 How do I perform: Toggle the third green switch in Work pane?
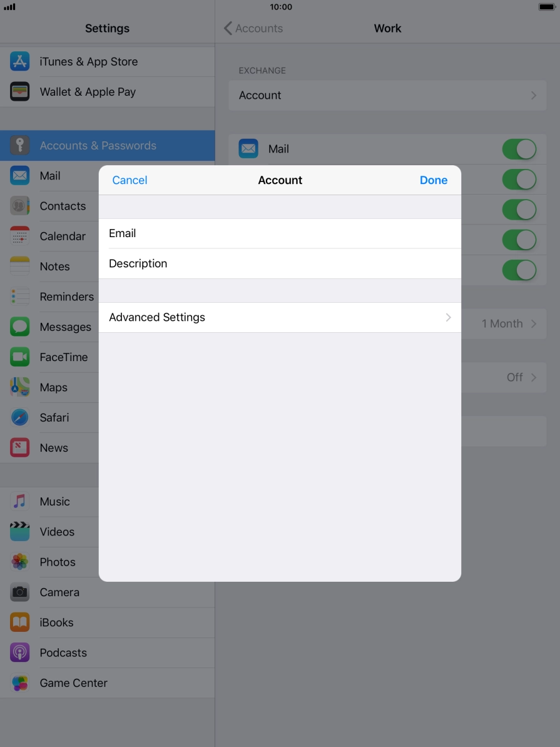(519, 210)
